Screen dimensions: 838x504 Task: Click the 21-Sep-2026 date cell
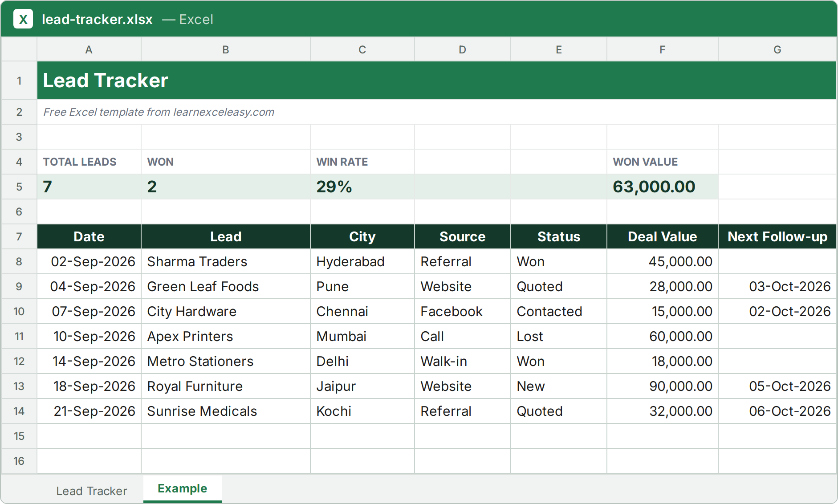point(89,411)
